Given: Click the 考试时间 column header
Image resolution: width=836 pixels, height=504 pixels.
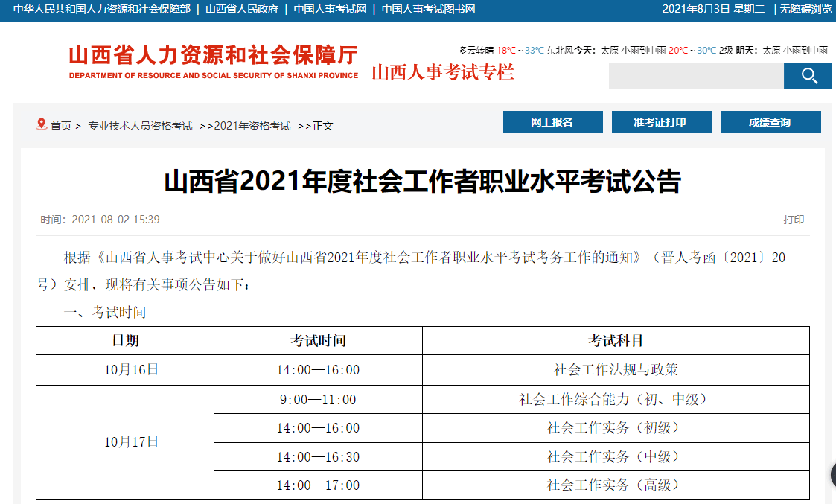Looking at the screenshot, I should (319, 340).
